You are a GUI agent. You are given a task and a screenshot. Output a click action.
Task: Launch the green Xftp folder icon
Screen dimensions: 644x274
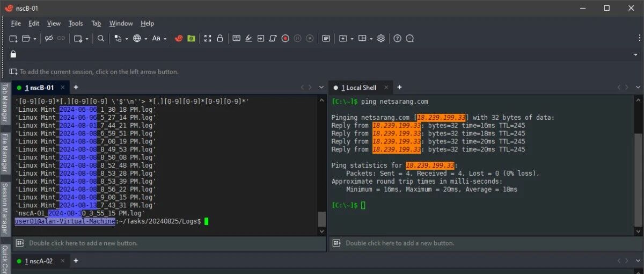click(x=191, y=39)
